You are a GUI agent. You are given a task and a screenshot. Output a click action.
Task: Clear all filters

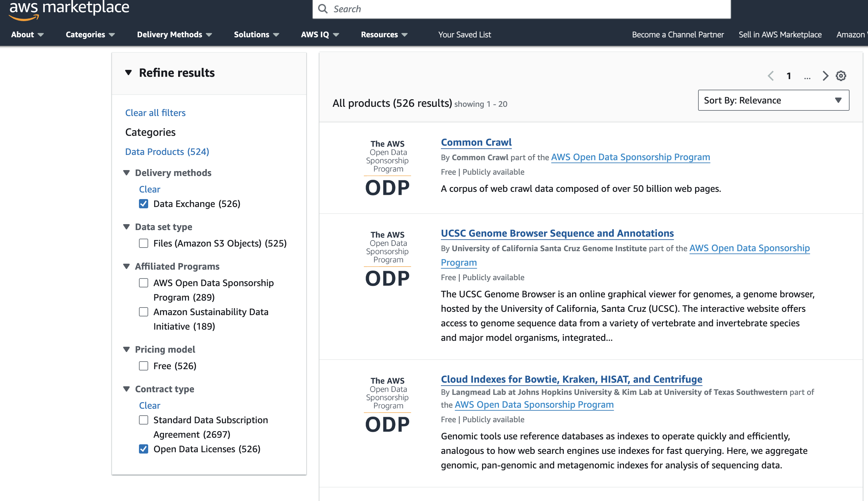click(155, 112)
